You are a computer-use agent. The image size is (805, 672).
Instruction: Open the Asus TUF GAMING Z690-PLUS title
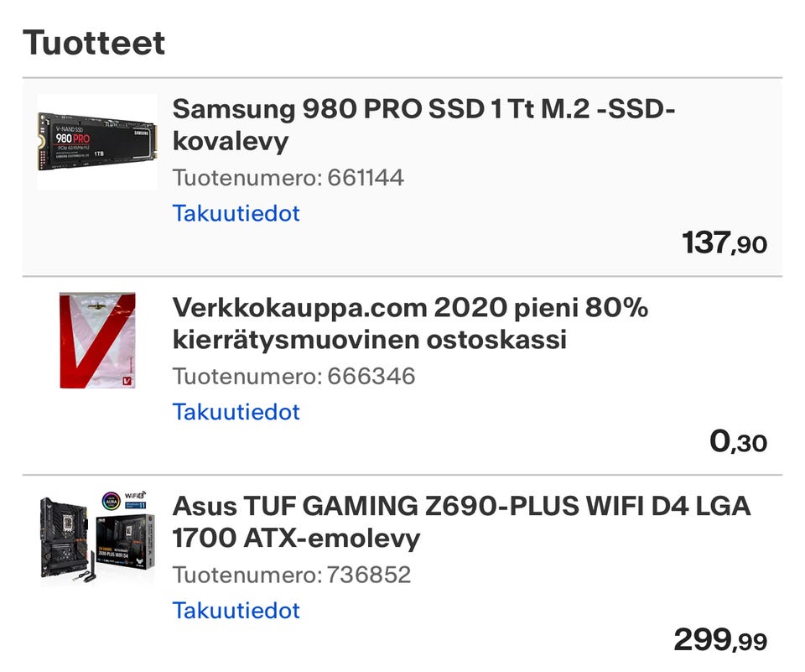coord(461,522)
